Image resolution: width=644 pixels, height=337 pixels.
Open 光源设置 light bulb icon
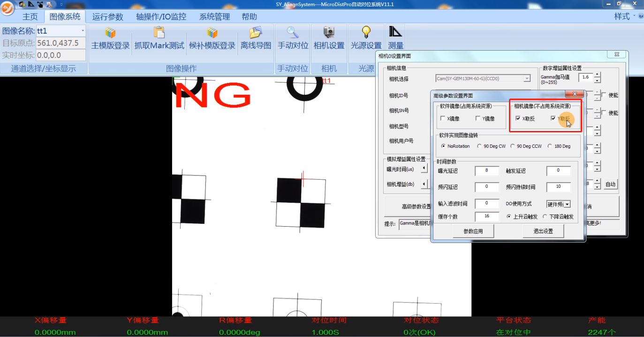pos(366,33)
